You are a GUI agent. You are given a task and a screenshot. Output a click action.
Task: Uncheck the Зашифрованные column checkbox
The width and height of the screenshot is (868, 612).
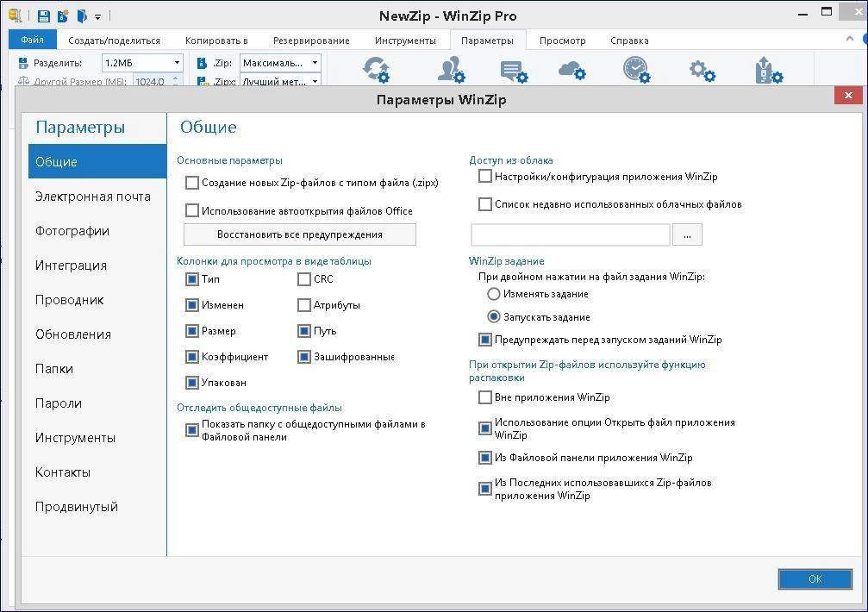(304, 357)
